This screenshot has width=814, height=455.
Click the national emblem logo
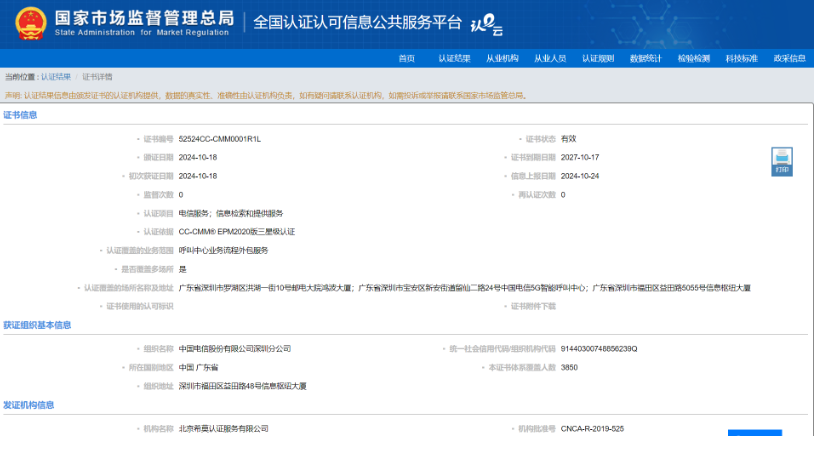tap(31, 23)
